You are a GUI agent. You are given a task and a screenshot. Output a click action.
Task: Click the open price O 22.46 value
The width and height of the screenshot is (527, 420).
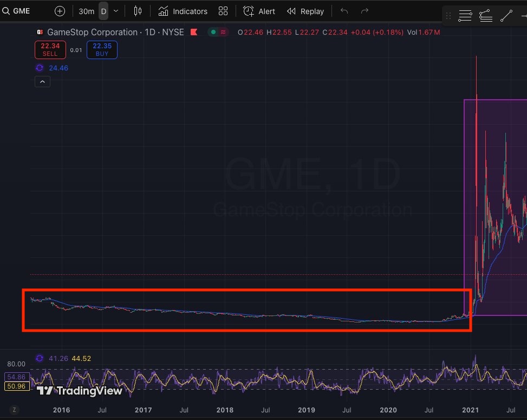tap(250, 33)
